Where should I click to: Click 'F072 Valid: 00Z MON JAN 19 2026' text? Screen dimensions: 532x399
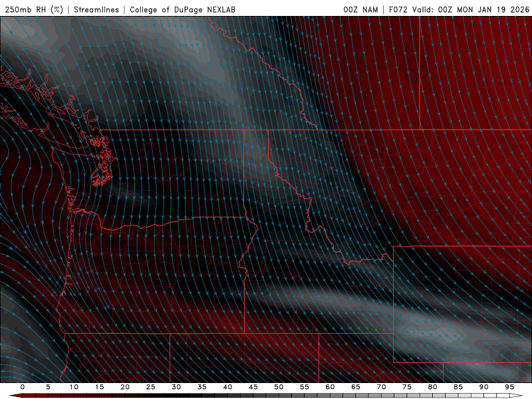pyautogui.click(x=459, y=9)
